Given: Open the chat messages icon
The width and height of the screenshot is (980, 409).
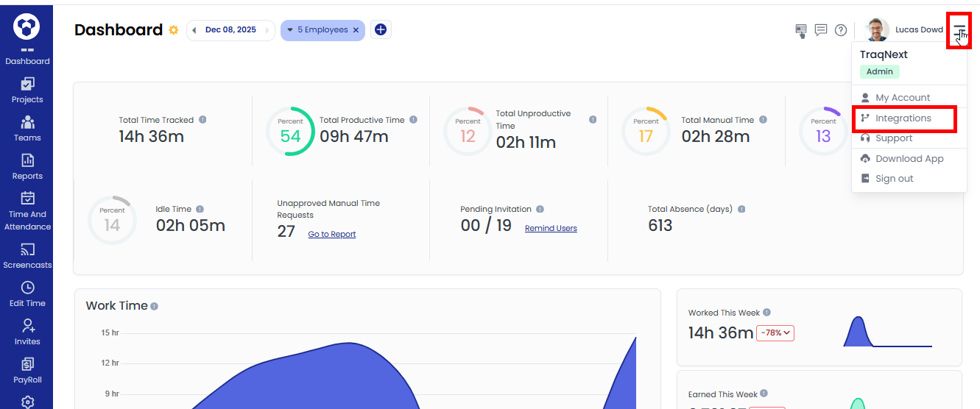Looking at the screenshot, I should pos(821,30).
